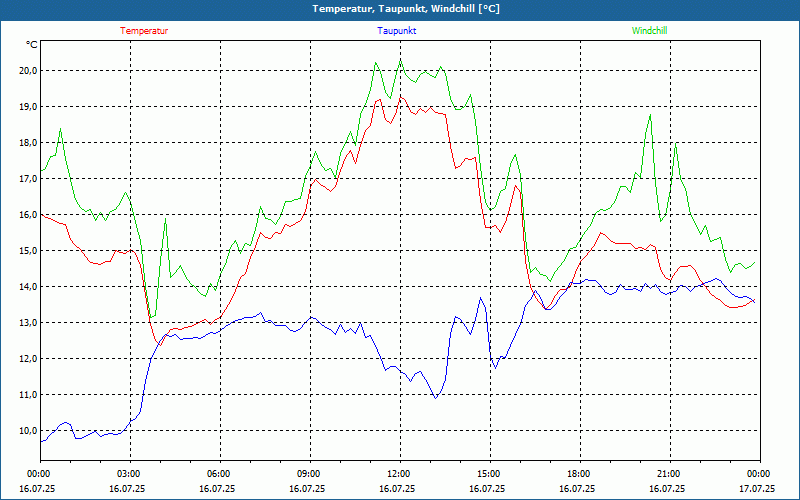Select the 14,0 y-axis value
Viewport: 800px width, 500px height.
pyautogui.click(x=28, y=287)
